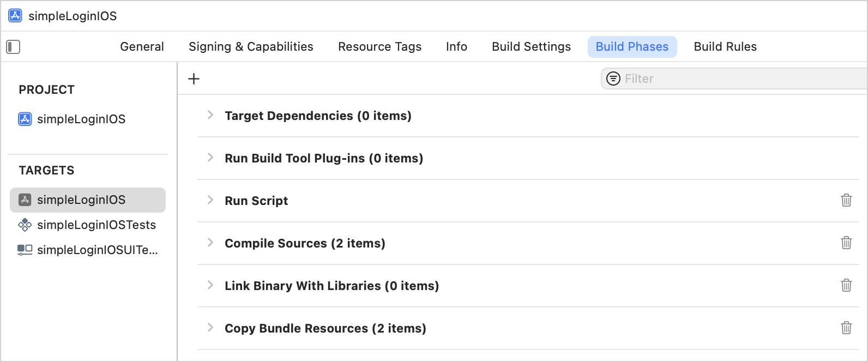Expand Compile Sources (2 items)

pyautogui.click(x=210, y=243)
